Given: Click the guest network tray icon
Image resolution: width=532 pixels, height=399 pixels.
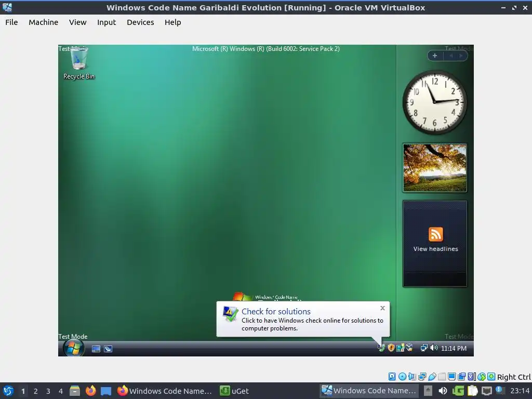Looking at the screenshot, I should pyautogui.click(x=424, y=348).
